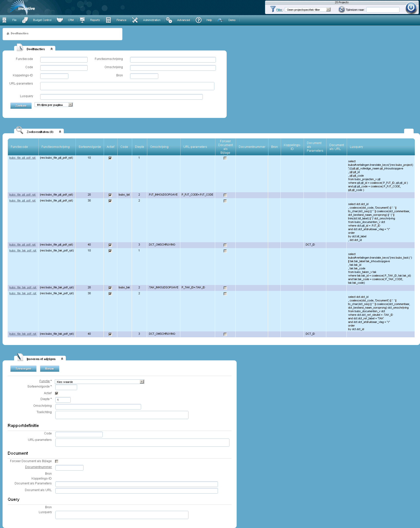The width and height of the screenshot is (420, 528).
Task: Click the Documentnummer label link
Action: 38,467
